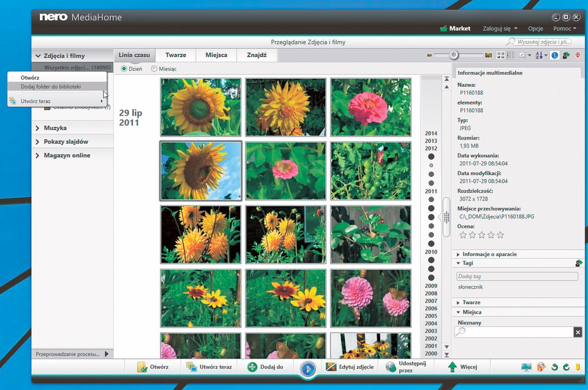Image resolution: width=588 pixels, height=390 pixels.
Task: Click the timeline panel grip handle
Action: pyautogui.click(x=447, y=217)
